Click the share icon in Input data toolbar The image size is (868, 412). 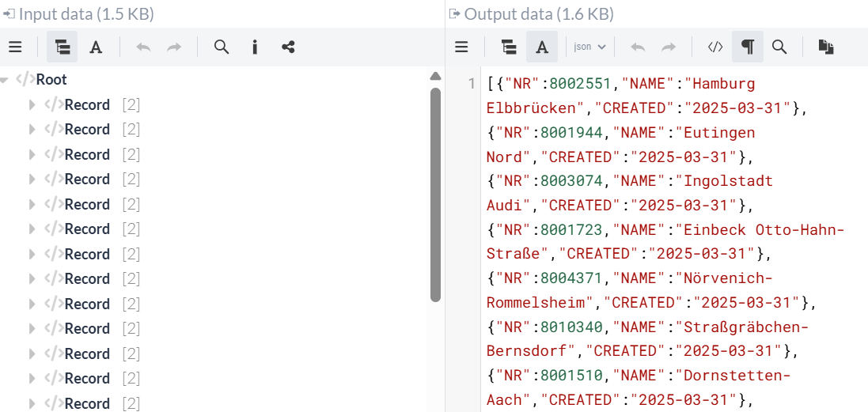288,47
